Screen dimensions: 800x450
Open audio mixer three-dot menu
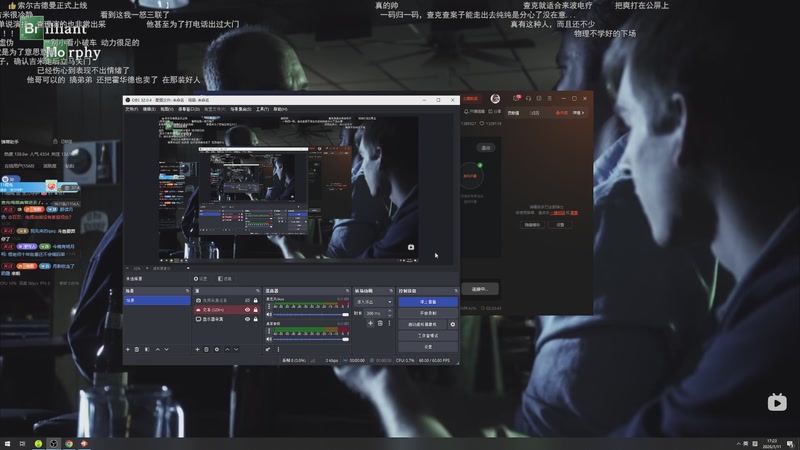pyautogui.click(x=278, y=349)
